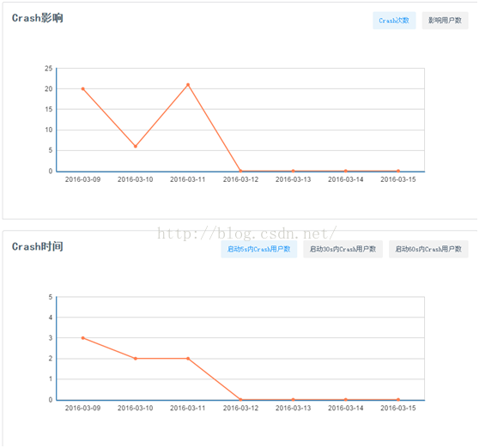Screen dimensions: 479x448
Task: Select the 启动60s内Crash用户数 tab
Action: click(428, 249)
